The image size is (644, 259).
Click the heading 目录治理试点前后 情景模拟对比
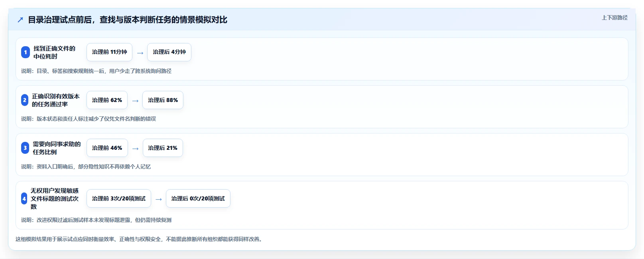point(128,20)
